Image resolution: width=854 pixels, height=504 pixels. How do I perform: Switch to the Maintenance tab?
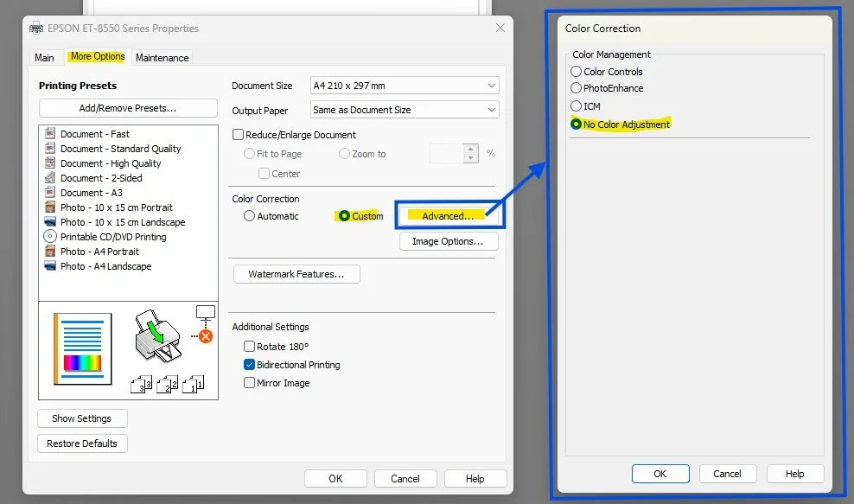click(x=163, y=58)
